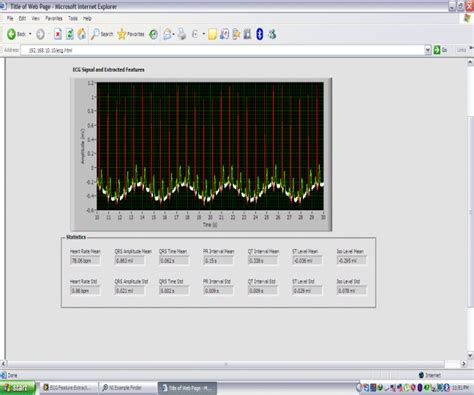Open the File menu
Screen dimensions: 474x395
[10, 18]
